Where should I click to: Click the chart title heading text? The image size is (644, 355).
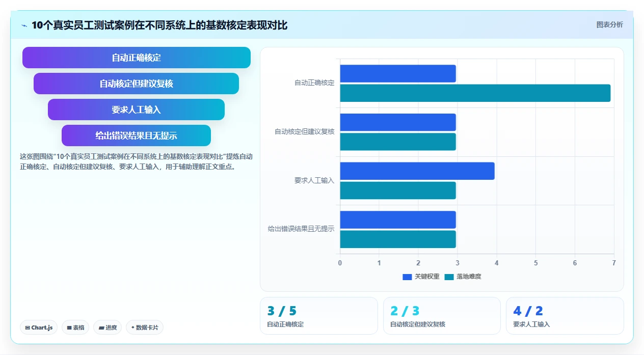(x=159, y=25)
